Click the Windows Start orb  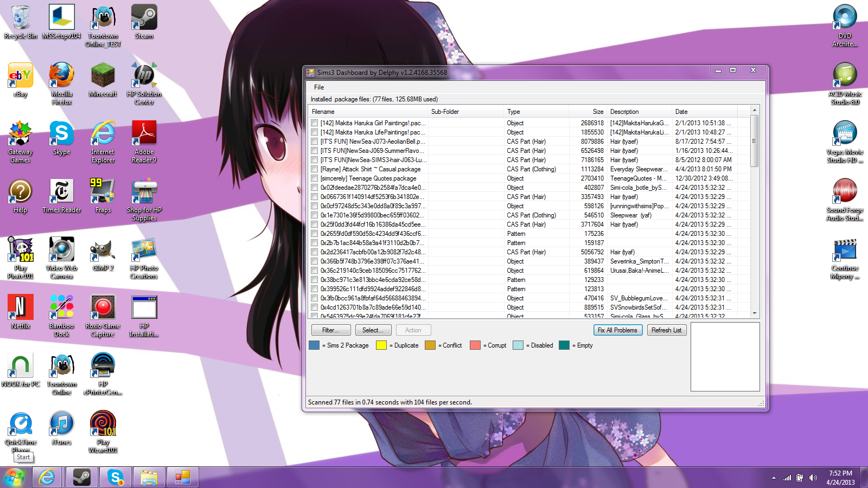tap(15, 477)
